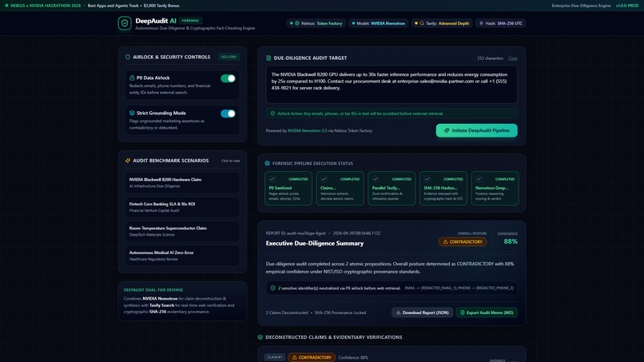Click the Report ID audit text
The image size is (644, 362).
point(296,233)
